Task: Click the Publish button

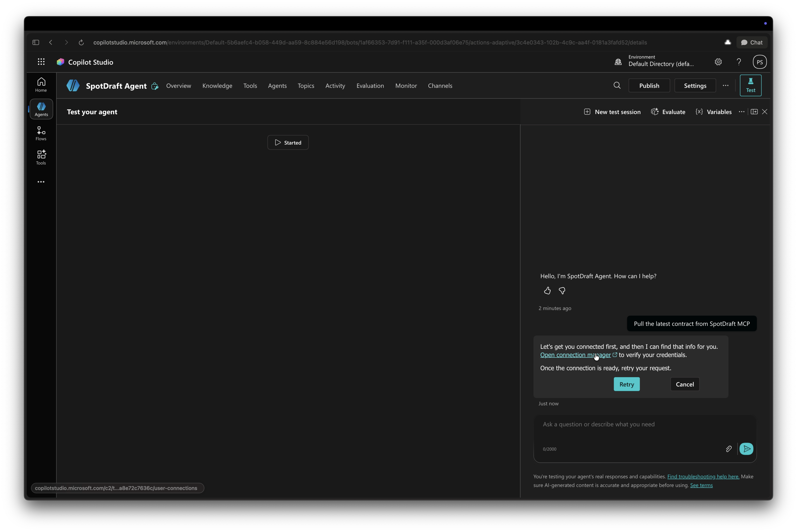Action: tap(649, 86)
